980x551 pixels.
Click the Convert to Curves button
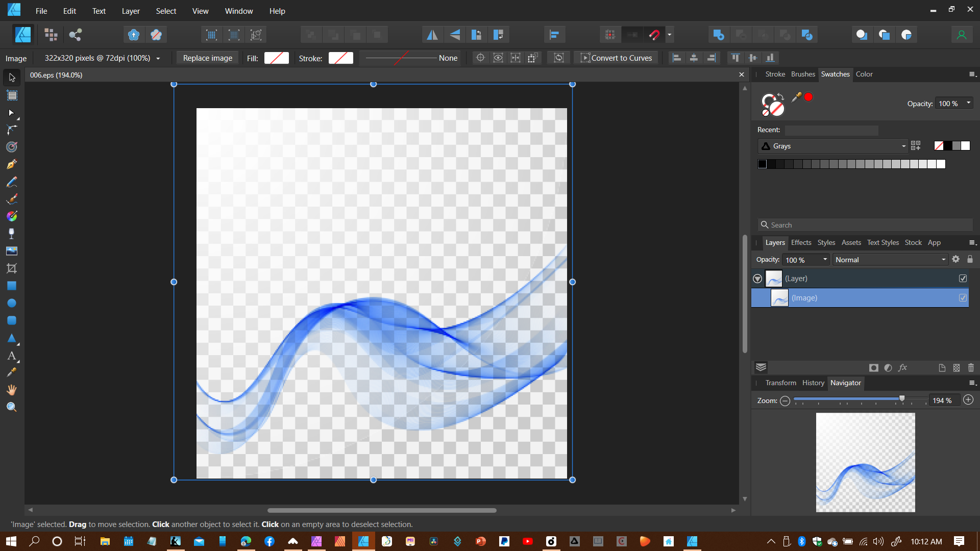(x=616, y=58)
